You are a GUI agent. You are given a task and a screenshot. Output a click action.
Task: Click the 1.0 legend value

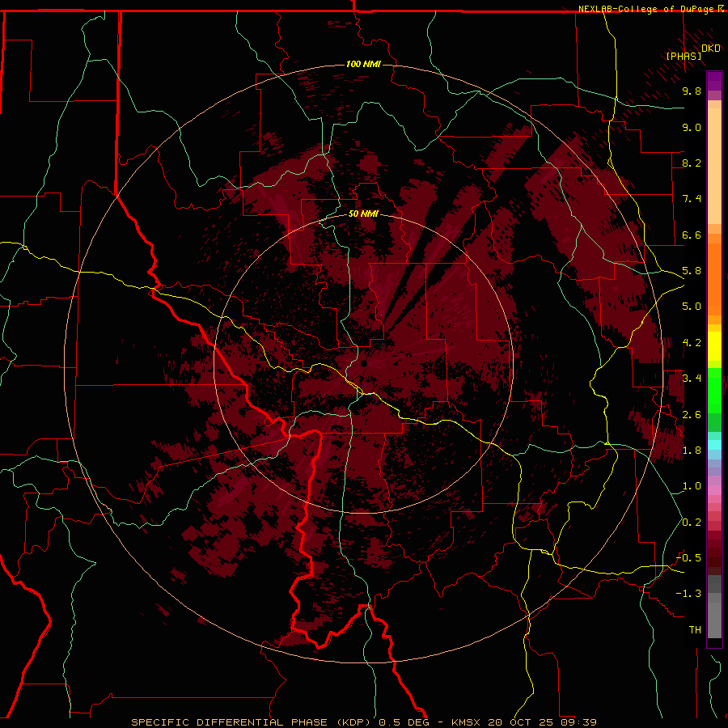tap(692, 486)
